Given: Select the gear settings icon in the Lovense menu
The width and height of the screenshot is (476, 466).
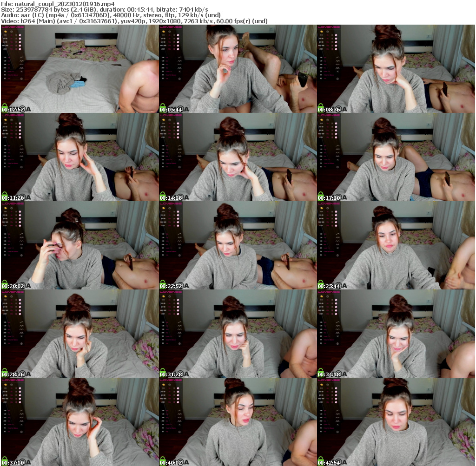Looking at the screenshot, I should 21,79.
